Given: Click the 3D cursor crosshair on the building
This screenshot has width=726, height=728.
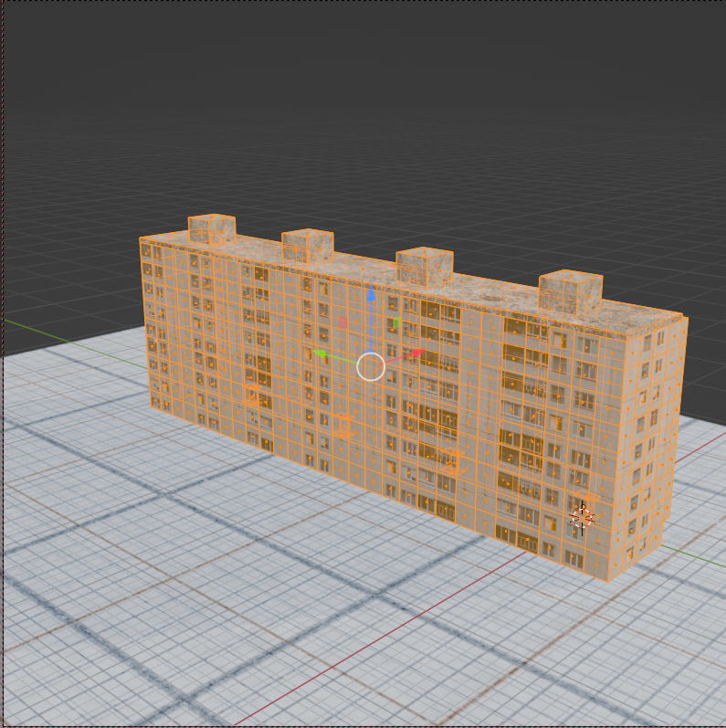Looking at the screenshot, I should [x=582, y=518].
